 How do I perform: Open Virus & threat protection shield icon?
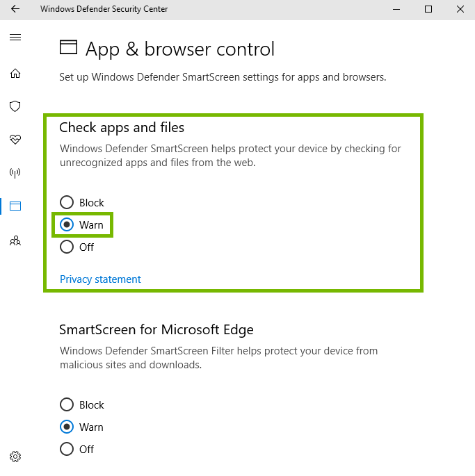point(15,106)
